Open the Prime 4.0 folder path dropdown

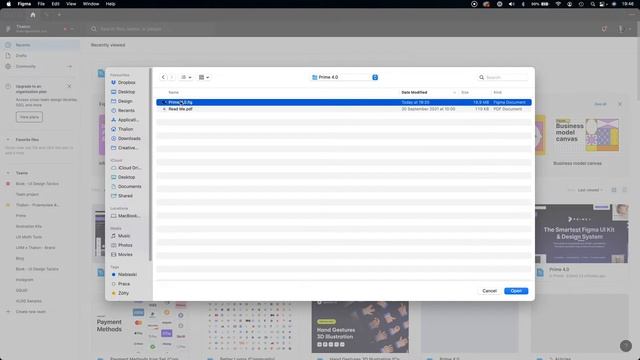tap(345, 77)
